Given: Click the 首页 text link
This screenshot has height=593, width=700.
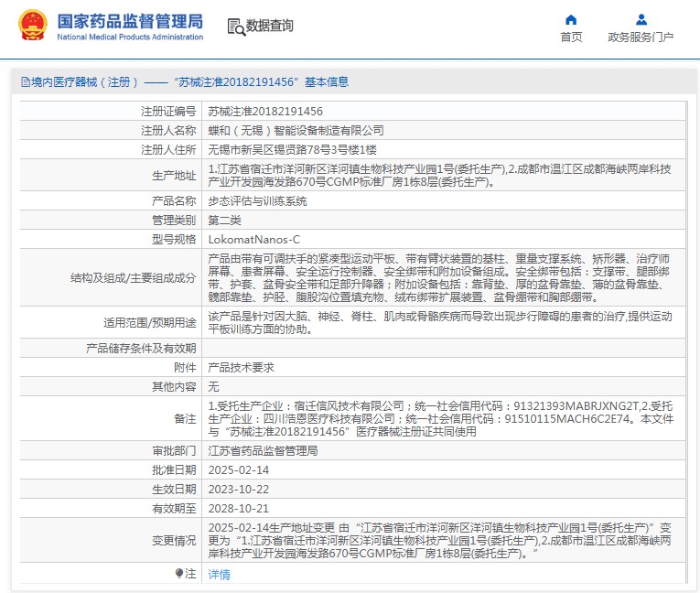Looking at the screenshot, I should 571,37.
